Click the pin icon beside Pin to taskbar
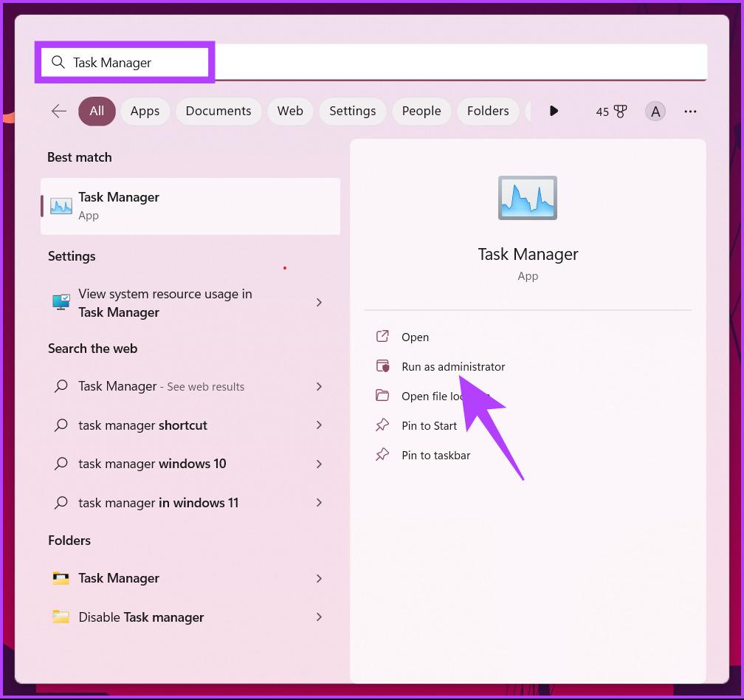This screenshot has width=744, height=700. pos(382,455)
